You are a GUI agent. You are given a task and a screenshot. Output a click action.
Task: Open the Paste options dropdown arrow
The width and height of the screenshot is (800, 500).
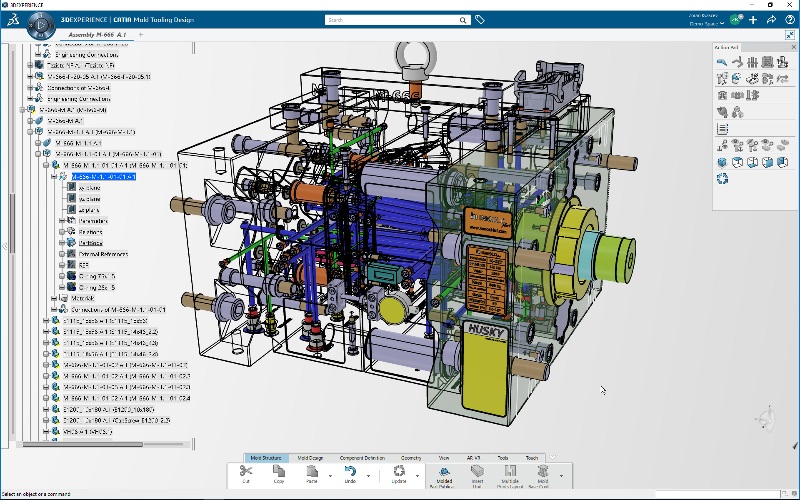328,475
